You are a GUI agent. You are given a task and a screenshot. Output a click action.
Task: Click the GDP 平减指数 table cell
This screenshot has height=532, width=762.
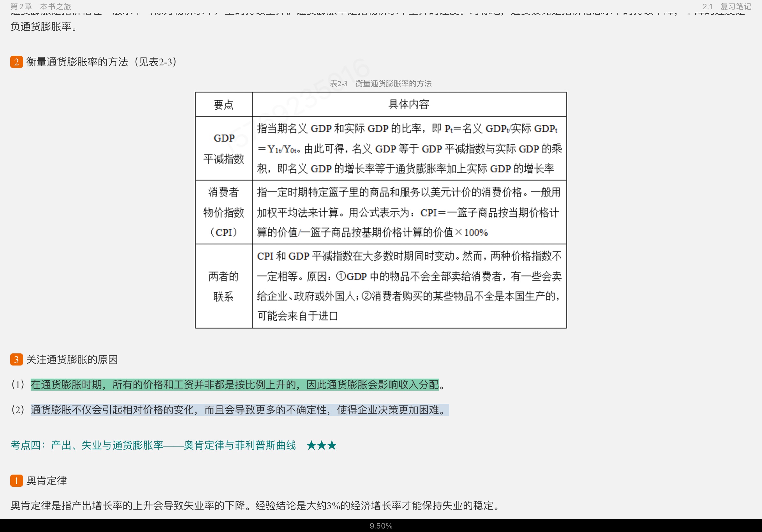point(224,149)
